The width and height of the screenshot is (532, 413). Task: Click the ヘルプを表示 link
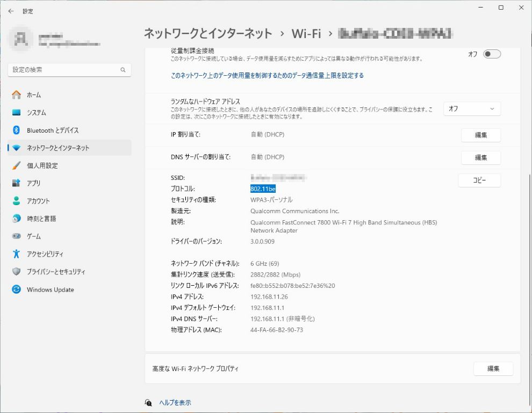pyautogui.click(x=175, y=403)
